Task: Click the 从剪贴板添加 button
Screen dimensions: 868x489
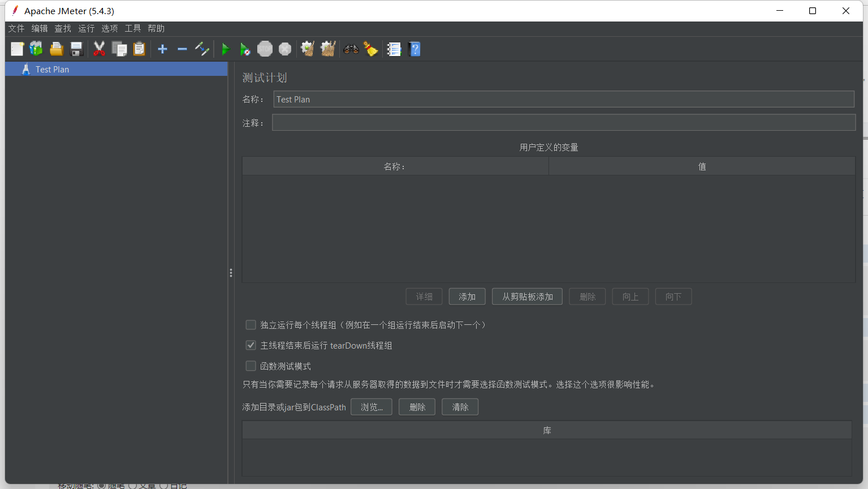Action: click(528, 297)
